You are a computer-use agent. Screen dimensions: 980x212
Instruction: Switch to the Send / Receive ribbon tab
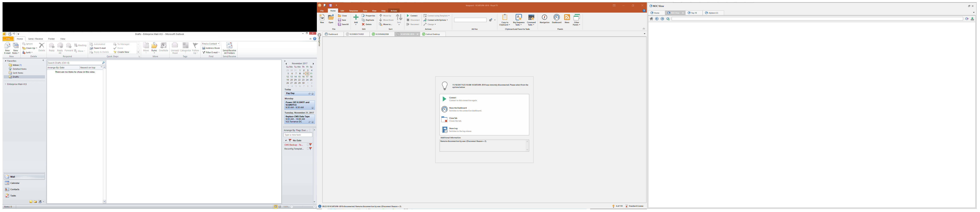pyautogui.click(x=35, y=39)
